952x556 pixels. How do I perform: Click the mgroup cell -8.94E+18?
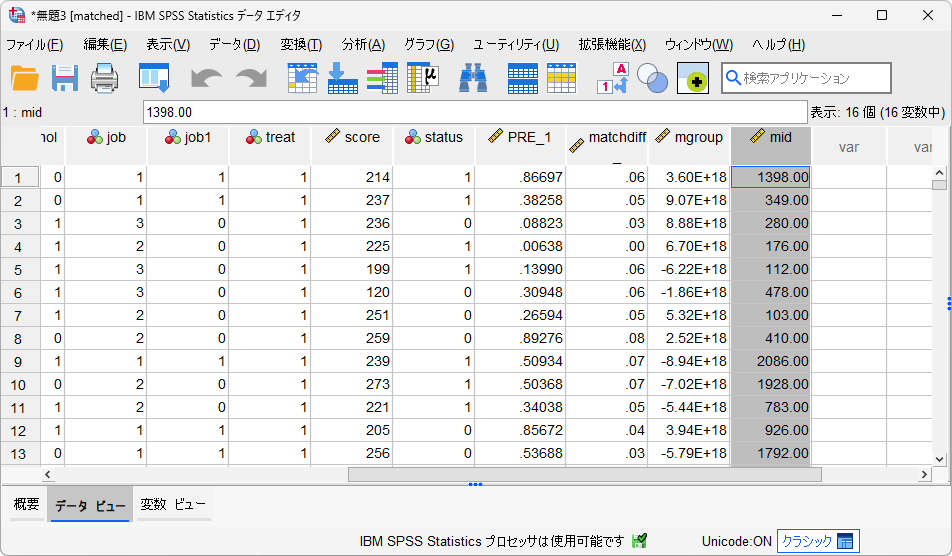coord(689,362)
